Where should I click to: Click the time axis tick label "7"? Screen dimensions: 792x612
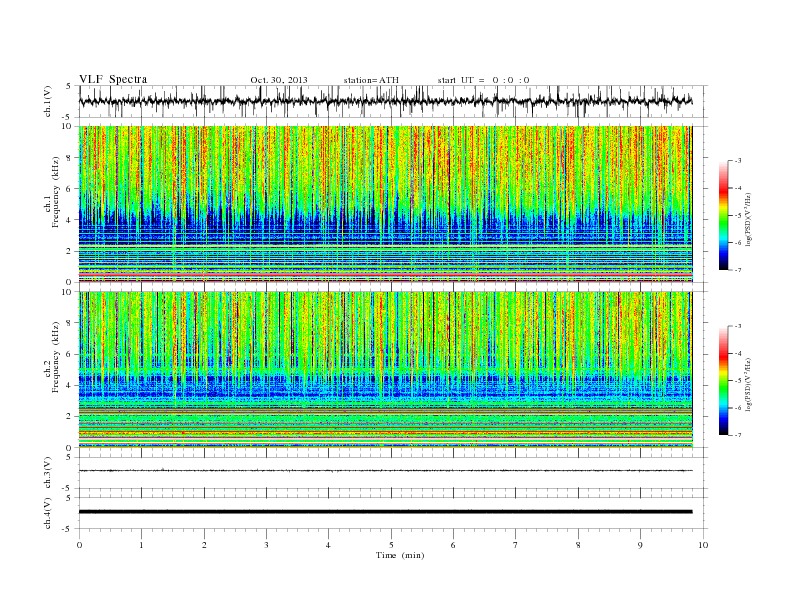click(516, 545)
